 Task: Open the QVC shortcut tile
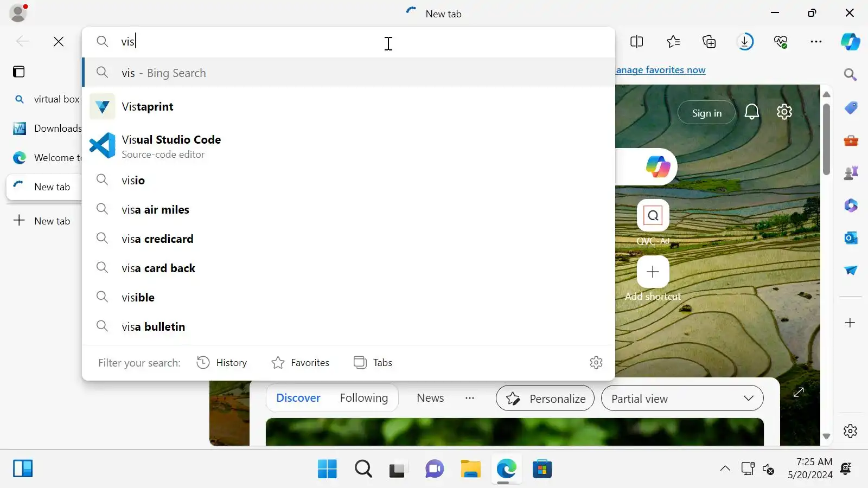(653, 216)
